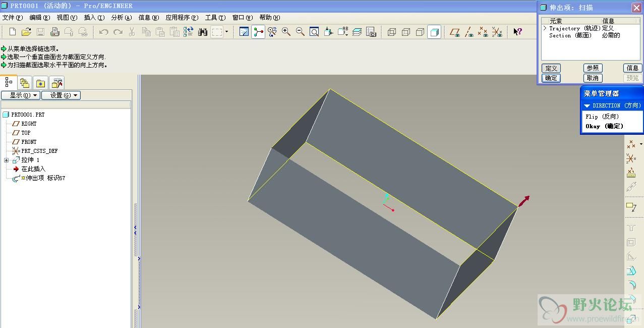Viewport: 644px width, 328px height.
Task: Switch to the folder browser tab
Action: coord(25,83)
